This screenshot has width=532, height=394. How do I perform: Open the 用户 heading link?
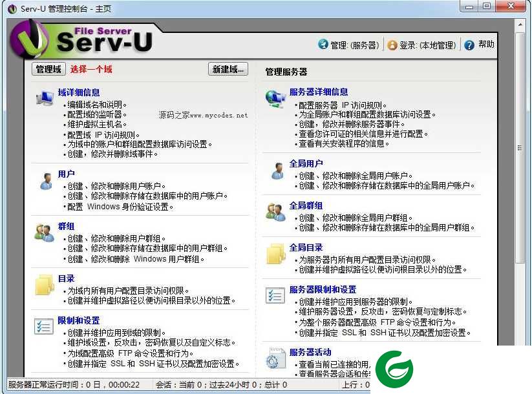pyautogui.click(x=66, y=174)
